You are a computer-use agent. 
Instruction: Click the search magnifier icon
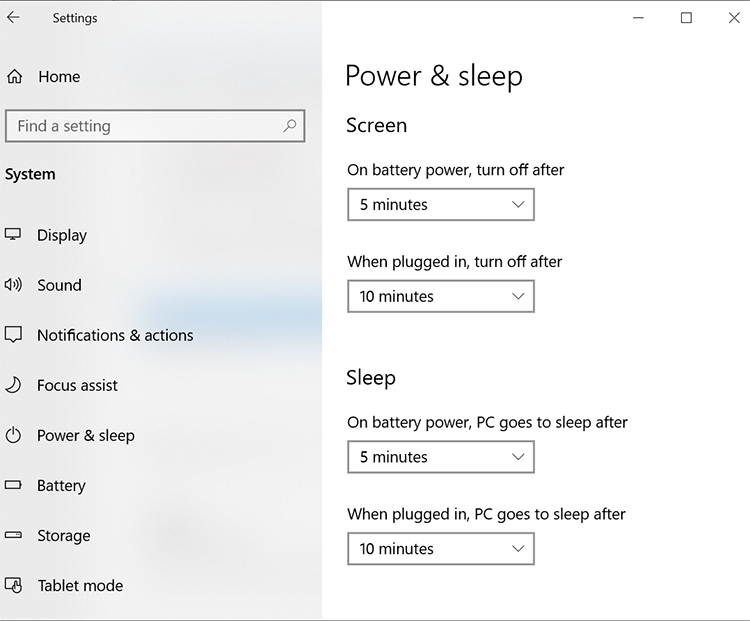290,126
